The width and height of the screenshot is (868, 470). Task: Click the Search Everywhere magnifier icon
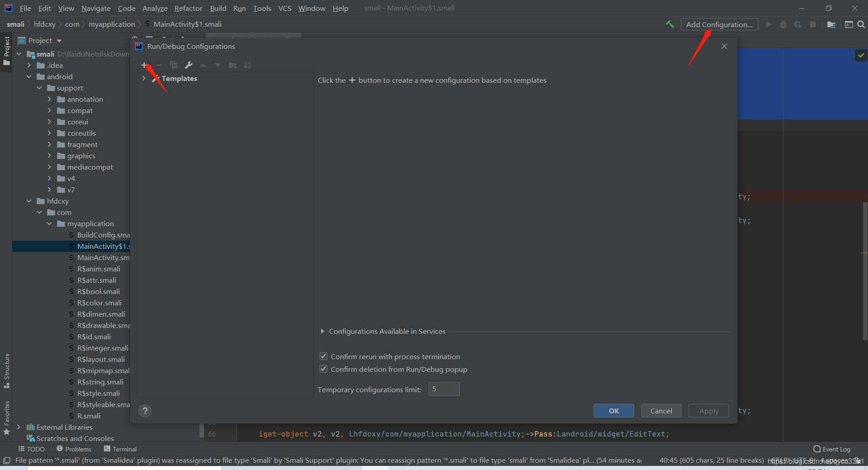coord(861,24)
